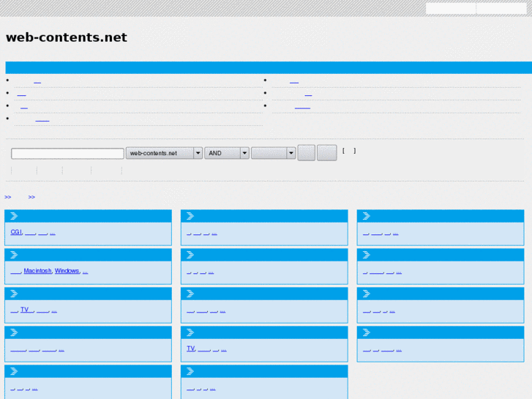The image size is (532, 399).
Task: Open the blank dropdown beside the AND dropdown
Action: point(273,153)
